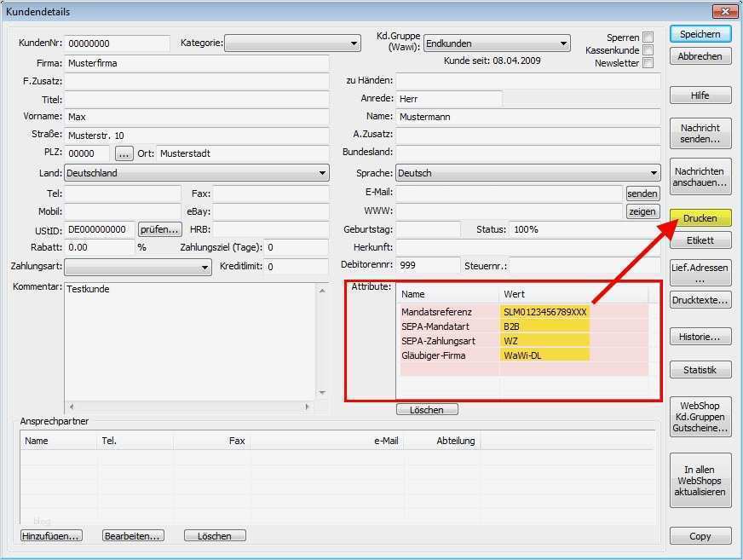The image size is (743, 560).
Task: Tick the Sperren checkbox
Action: click(648, 37)
